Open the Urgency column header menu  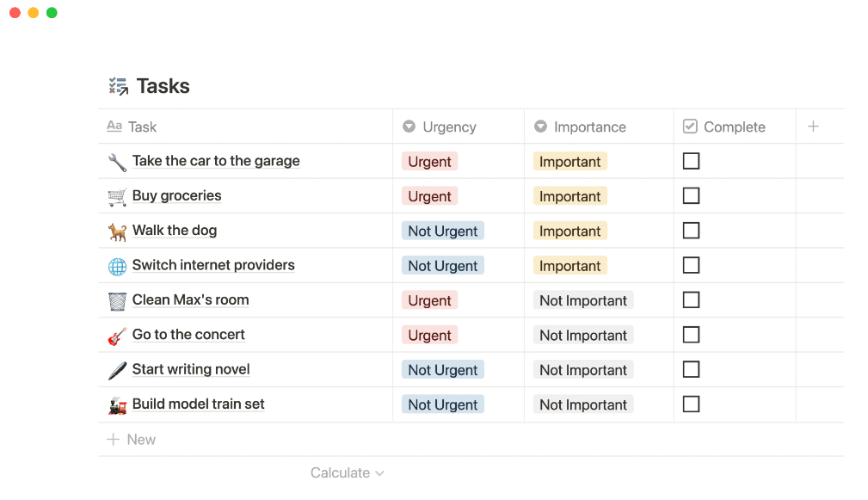coord(441,127)
